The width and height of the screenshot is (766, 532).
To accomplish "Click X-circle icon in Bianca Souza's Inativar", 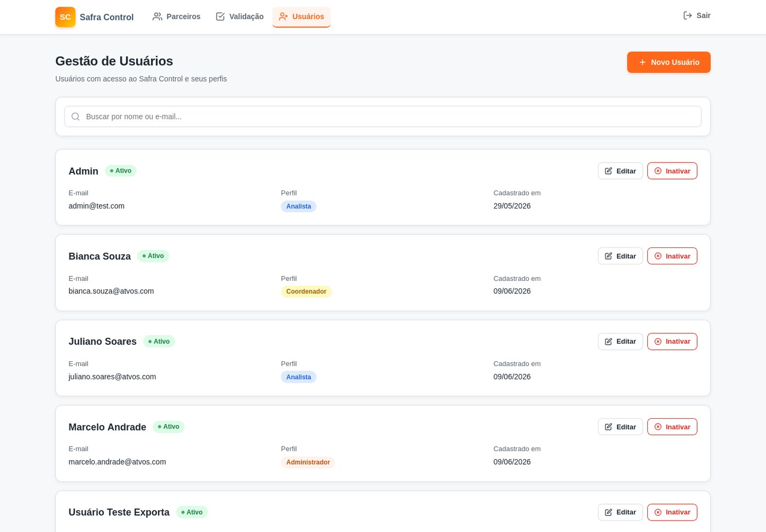I will tap(658, 256).
